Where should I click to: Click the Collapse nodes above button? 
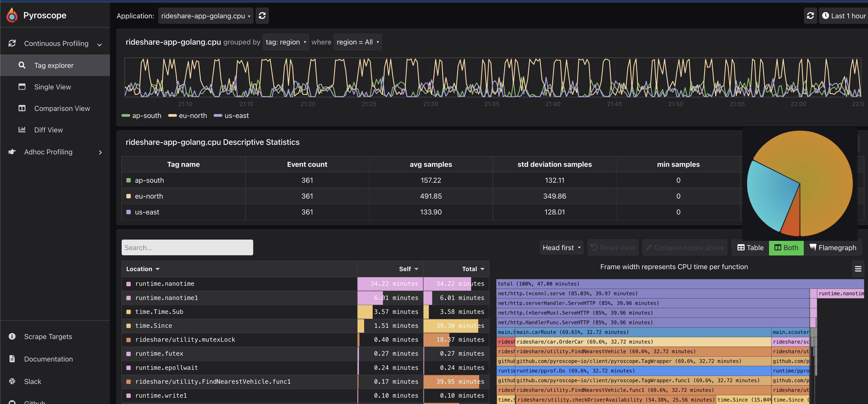(684, 247)
